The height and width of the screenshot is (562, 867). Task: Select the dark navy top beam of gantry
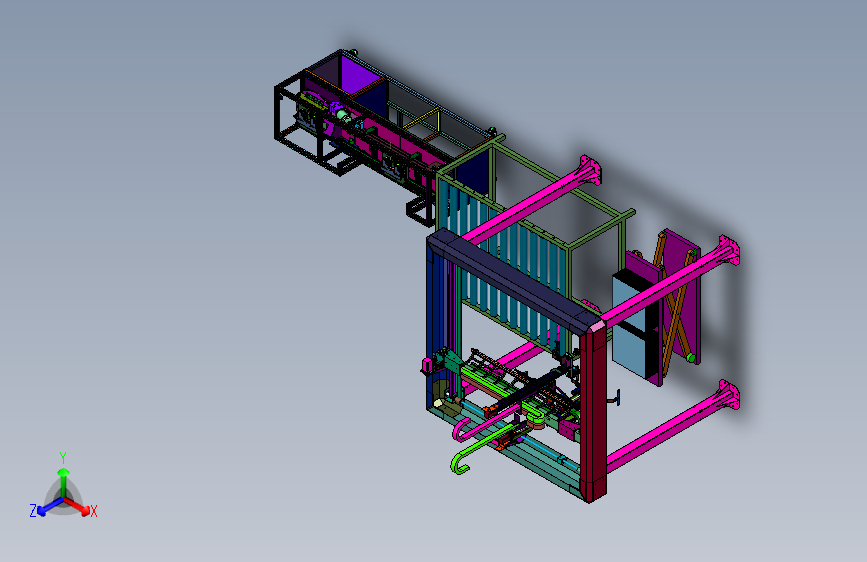coord(514,281)
